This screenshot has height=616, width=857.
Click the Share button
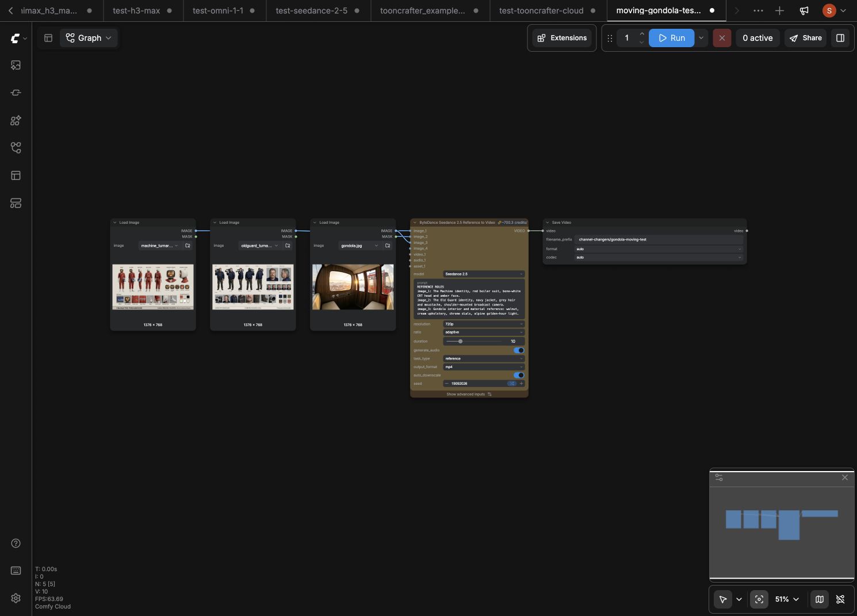[x=805, y=38]
